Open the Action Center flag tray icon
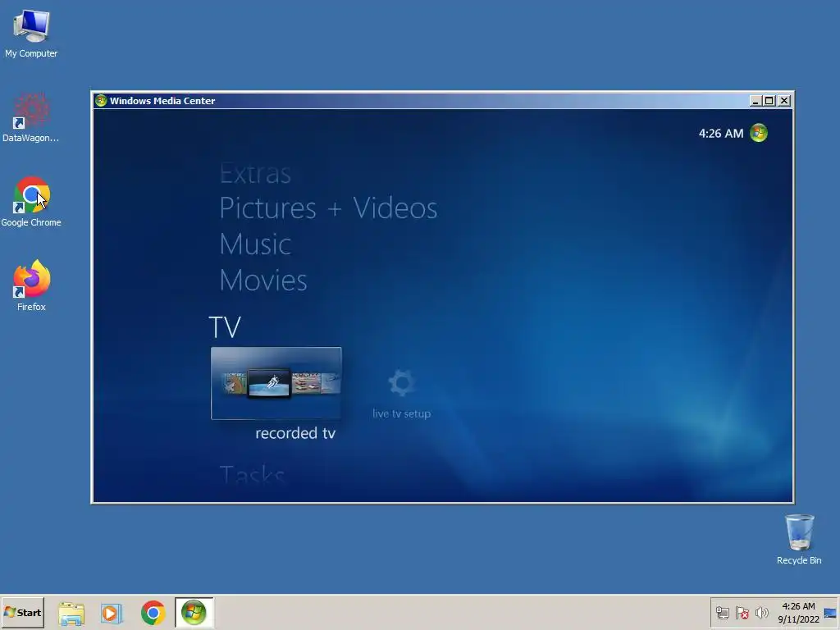 742,613
